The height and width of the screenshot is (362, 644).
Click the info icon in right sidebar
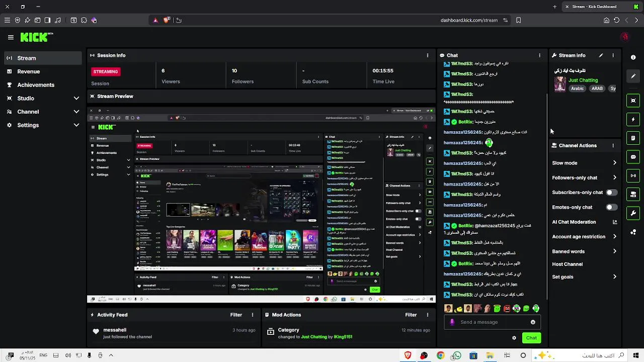(633, 57)
